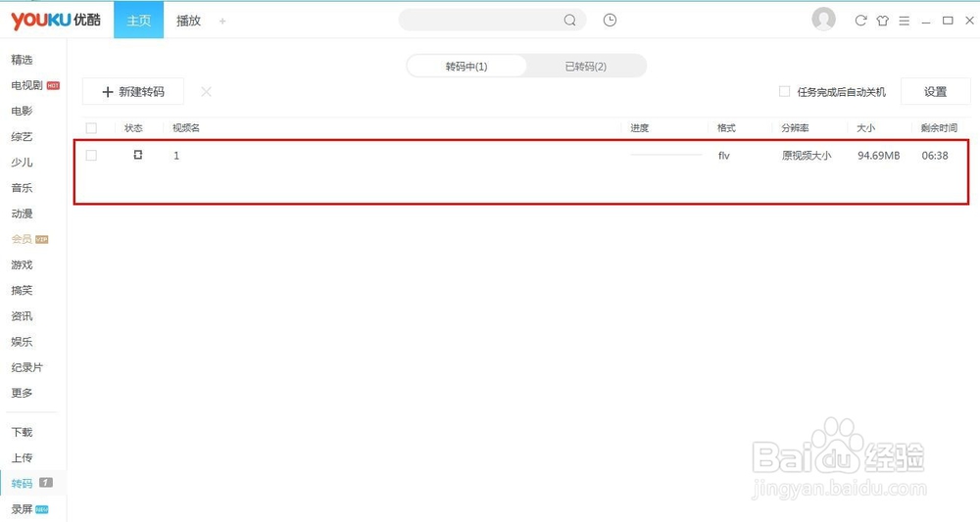Open 纪录片 category in sidebar

coord(26,368)
